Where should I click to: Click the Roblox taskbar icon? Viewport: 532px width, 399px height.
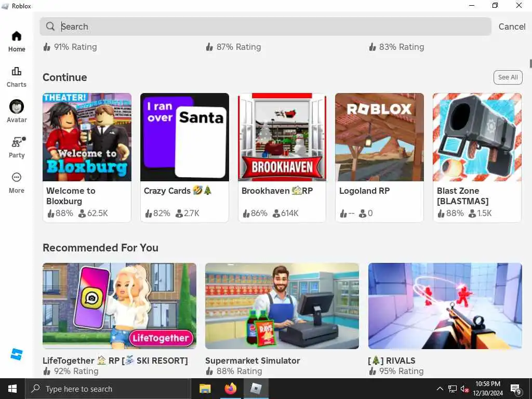[256, 389]
